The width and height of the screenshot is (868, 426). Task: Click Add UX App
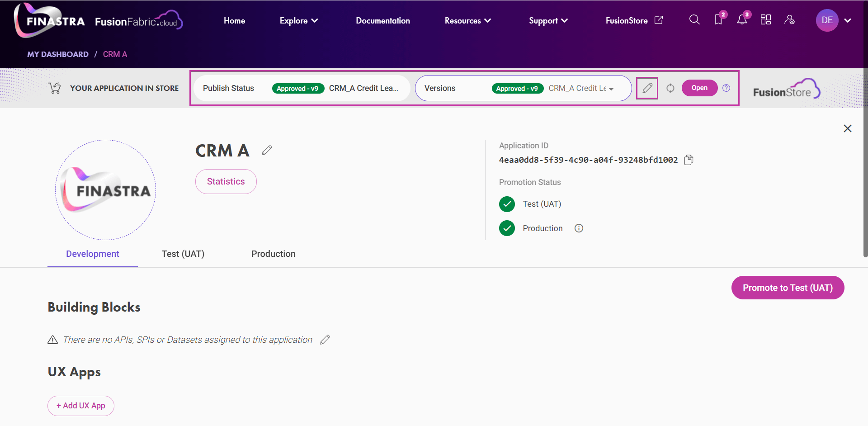coord(81,406)
